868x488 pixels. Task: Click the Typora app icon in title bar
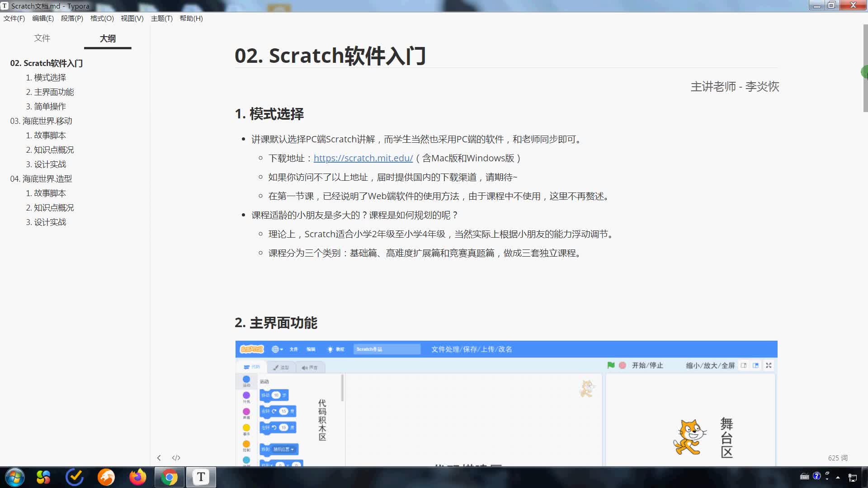[5, 6]
